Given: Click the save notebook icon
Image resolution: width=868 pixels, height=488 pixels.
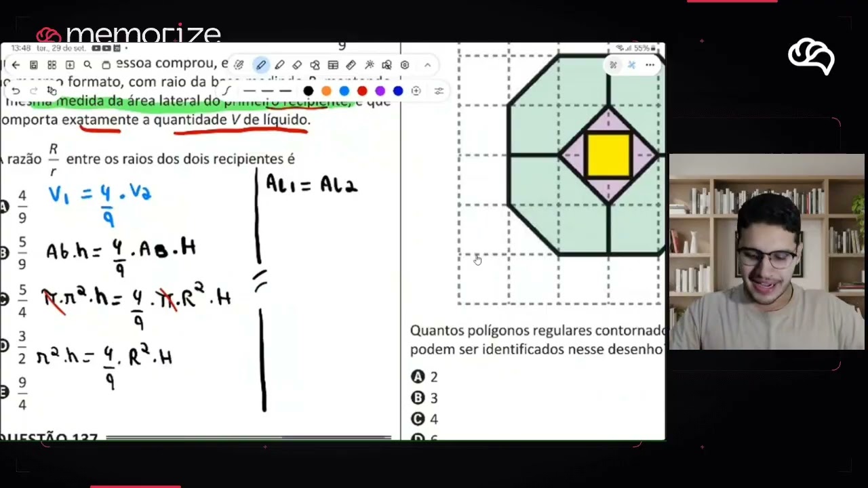Looking at the screenshot, I should pyautogui.click(x=34, y=65).
